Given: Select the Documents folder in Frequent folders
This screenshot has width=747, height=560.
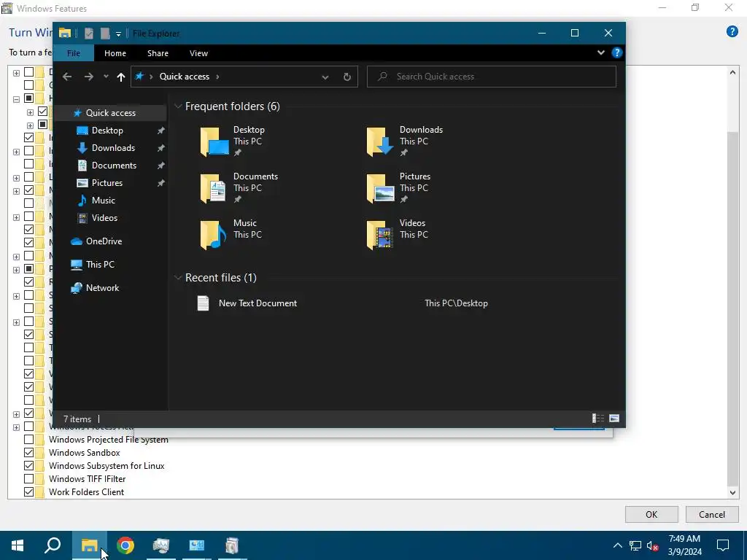Looking at the screenshot, I should coord(239,187).
